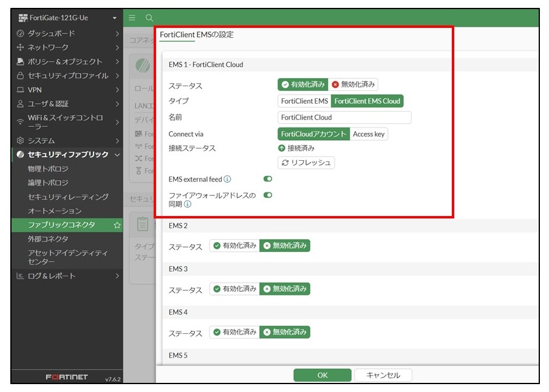Expand the ポリシー＆オブジェクト chevron
The height and width of the screenshot is (392, 549).
[117, 62]
